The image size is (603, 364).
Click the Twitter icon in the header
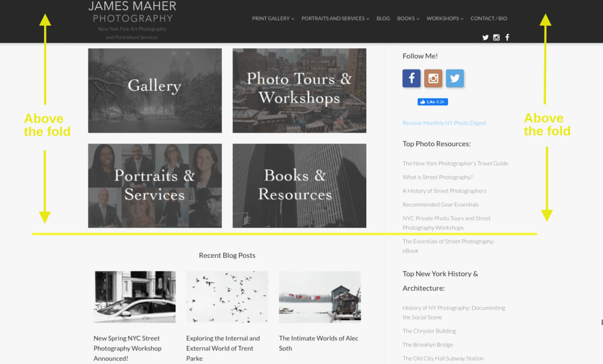coord(485,37)
